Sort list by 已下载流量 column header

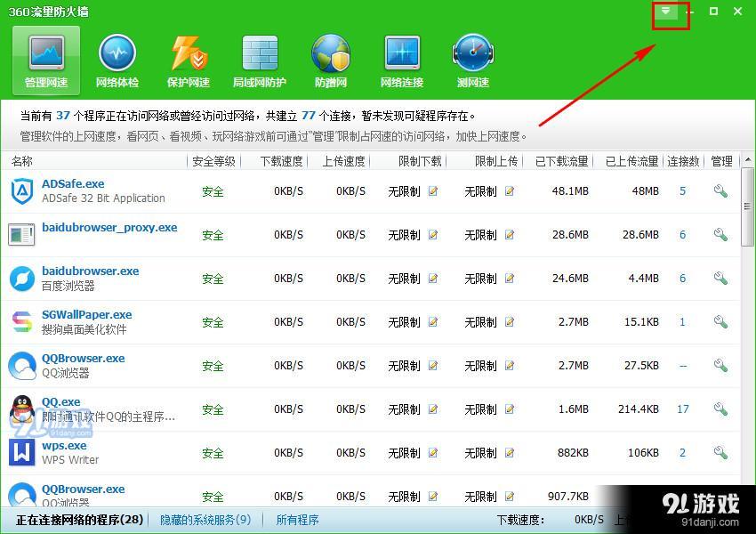562,161
